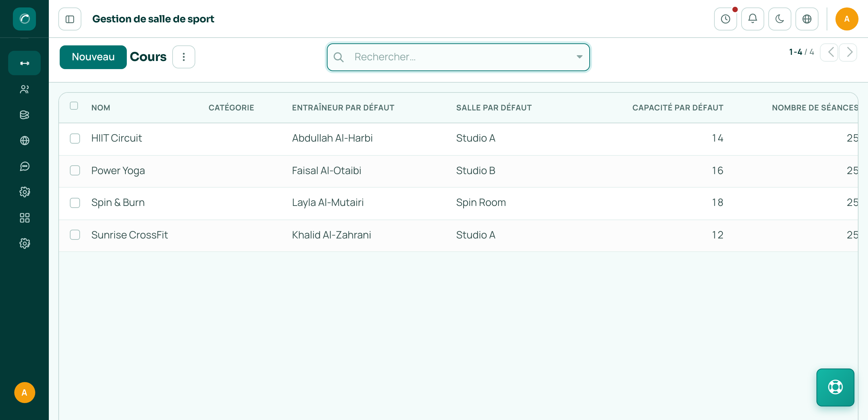Open the notifications bell
Viewport: 868px width, 420px height.
coord(752,19)
